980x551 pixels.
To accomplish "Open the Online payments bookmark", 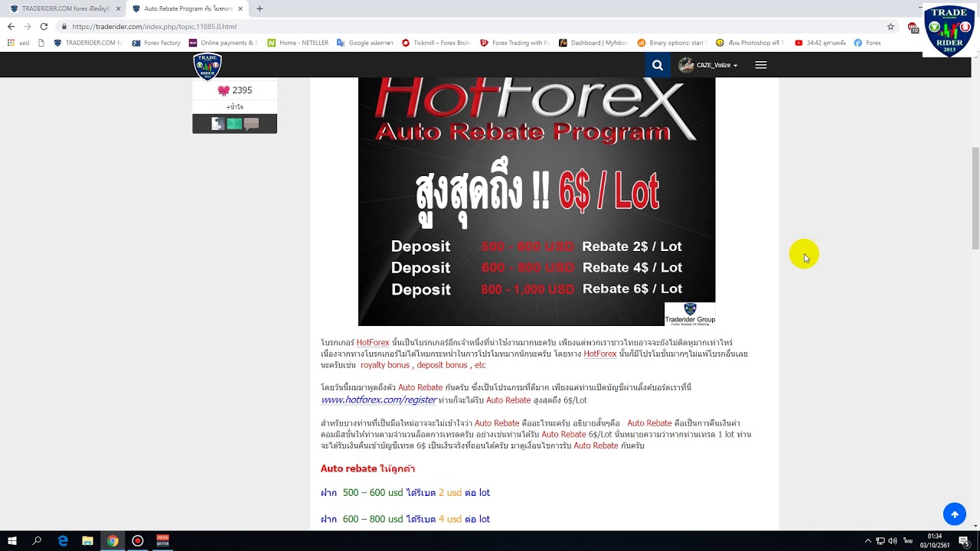I will click(x=223, y=43).
